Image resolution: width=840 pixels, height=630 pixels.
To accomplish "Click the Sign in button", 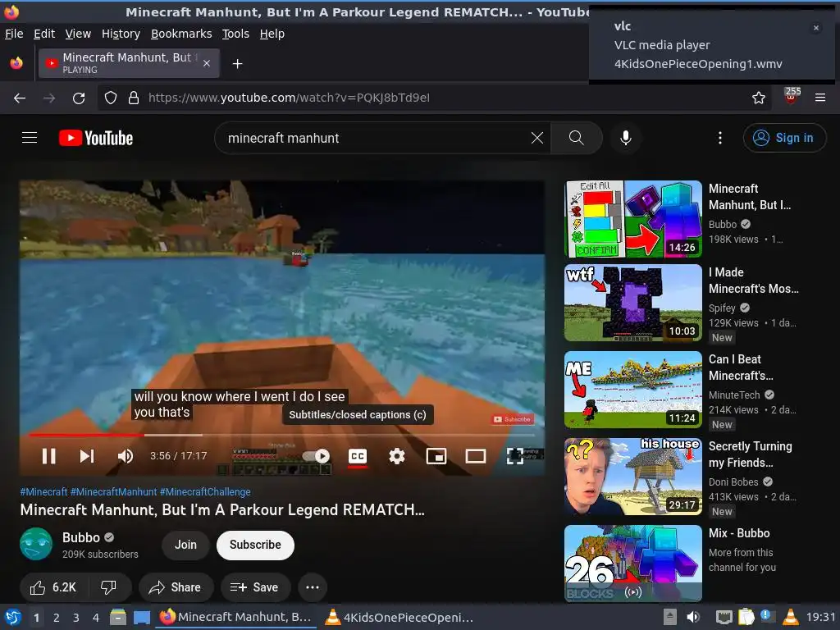I will point(784,138).
